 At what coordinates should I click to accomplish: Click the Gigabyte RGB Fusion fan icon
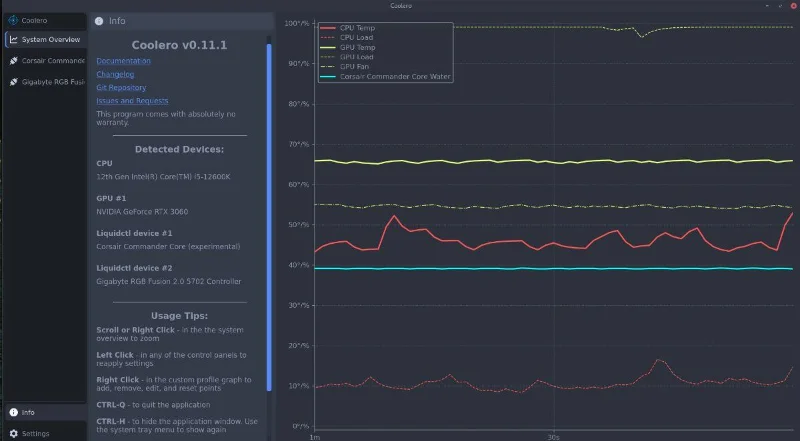tap(14, 82)
